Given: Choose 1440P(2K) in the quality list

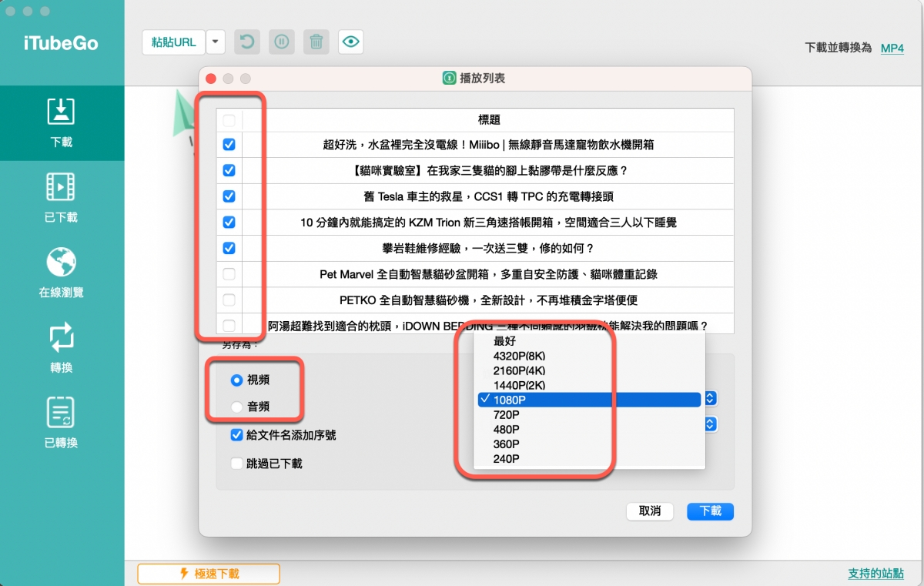Looking at the screenshot, I should point(589,385).
